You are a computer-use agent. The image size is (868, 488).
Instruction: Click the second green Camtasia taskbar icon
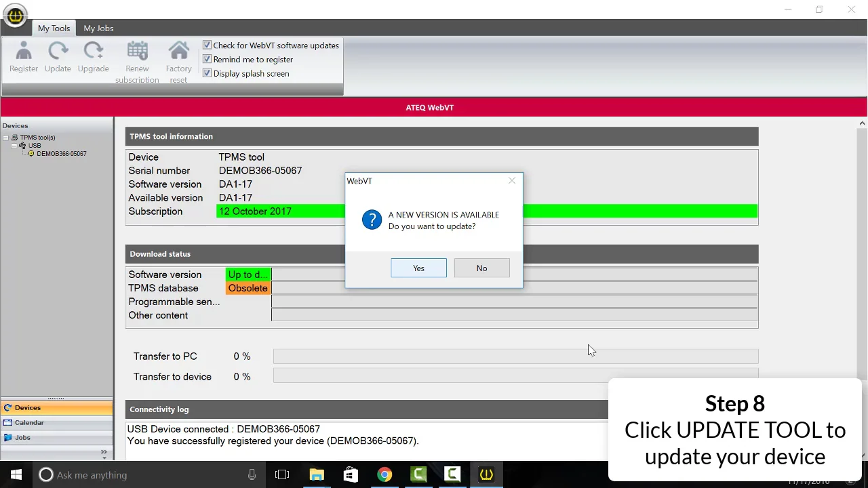point(452,475)
